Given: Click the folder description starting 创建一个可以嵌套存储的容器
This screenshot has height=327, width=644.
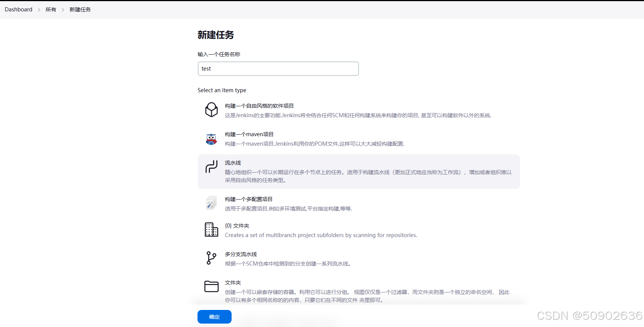Looking at the screenshot, I should point(367,296).
